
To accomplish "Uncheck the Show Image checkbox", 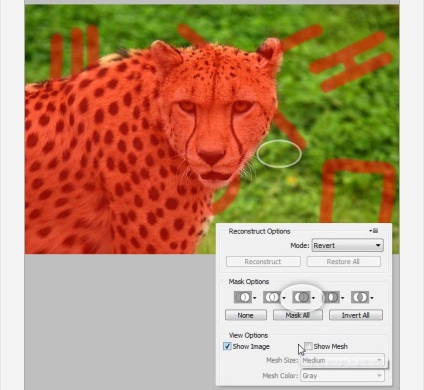I will [x=227, y=346].
